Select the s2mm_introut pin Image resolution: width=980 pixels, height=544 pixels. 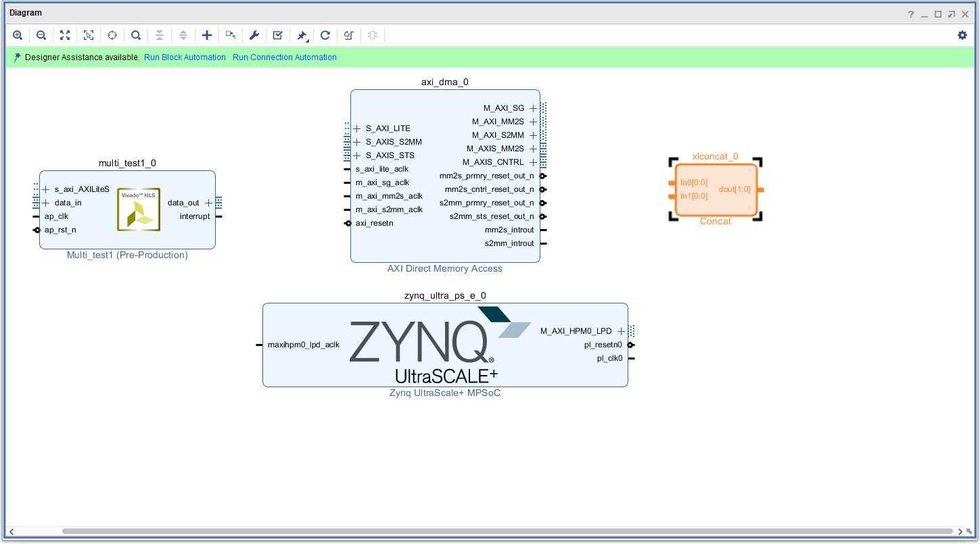[509, 243]
